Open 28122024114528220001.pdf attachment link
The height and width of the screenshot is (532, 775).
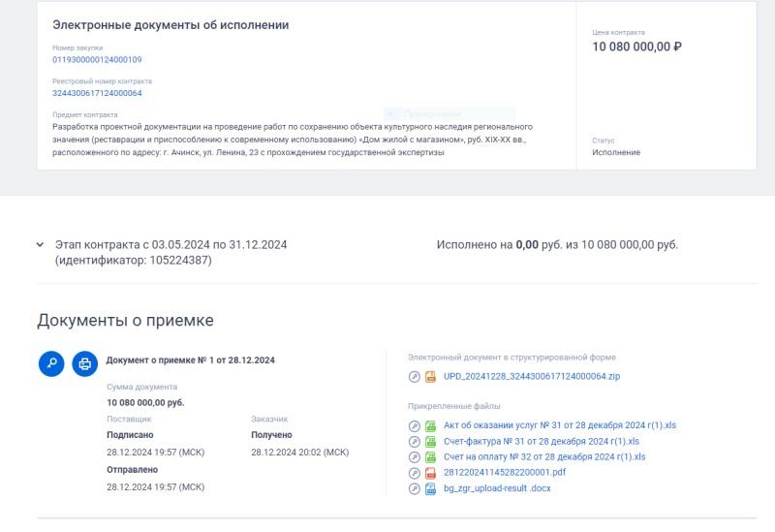pyautogui.click(x=505, y=473)
